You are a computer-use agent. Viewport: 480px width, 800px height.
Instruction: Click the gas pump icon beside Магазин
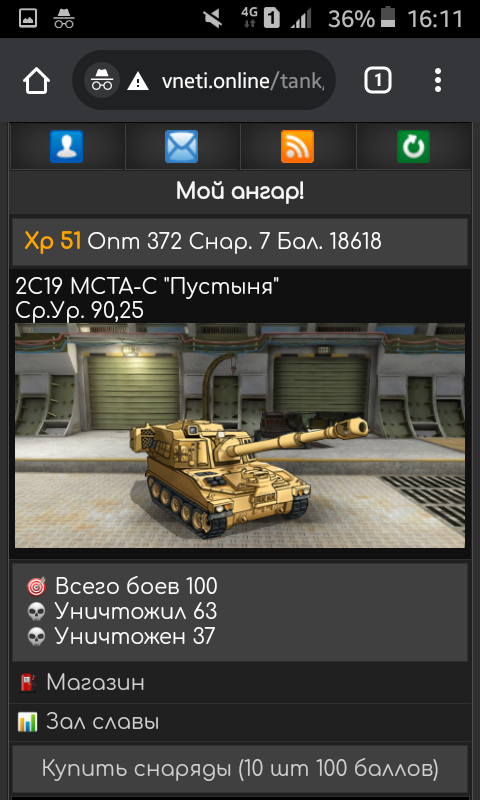[28, 683]
